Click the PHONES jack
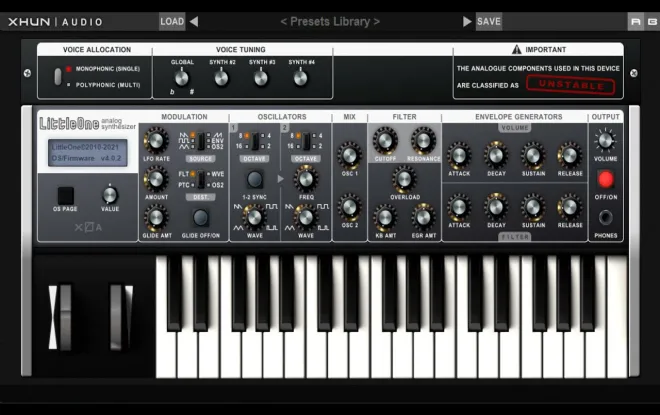 coord(606,218)
